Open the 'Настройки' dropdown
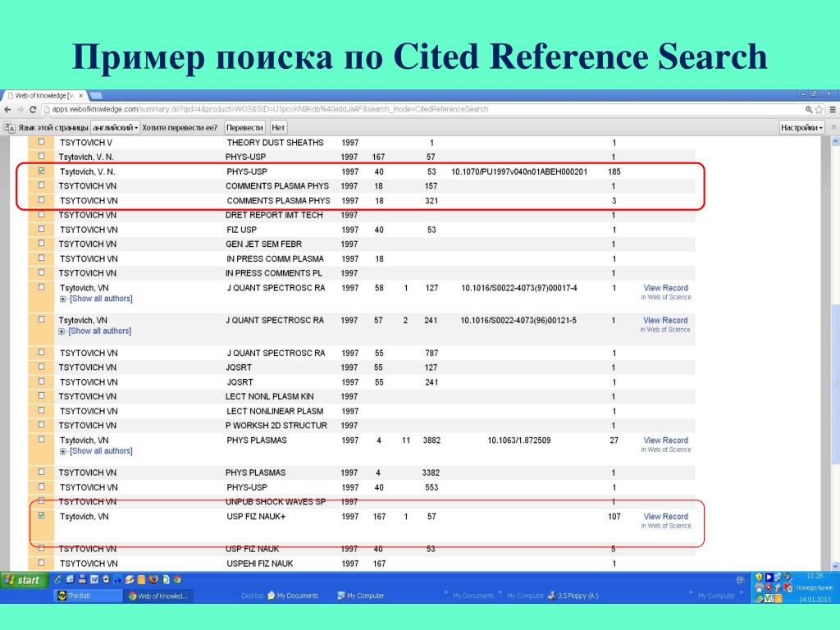 point(801,127)
